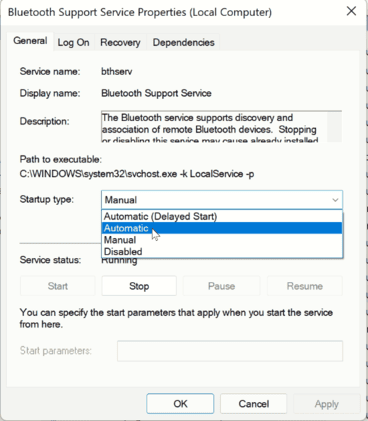
Task: Pick Manual in the startup dropdown list
Action: [x=222, y=240]
